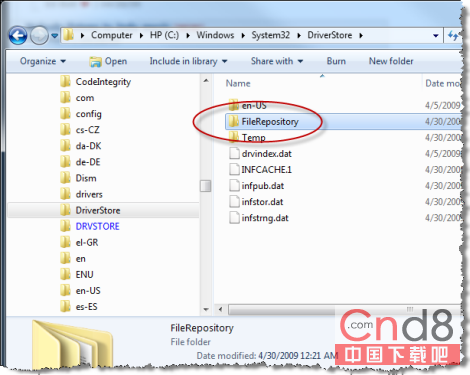This screenshot has height=375, width=470.
Task: Click Windows in the address breadcrumb
Action: pyautogui.click(x=215, y=35)
